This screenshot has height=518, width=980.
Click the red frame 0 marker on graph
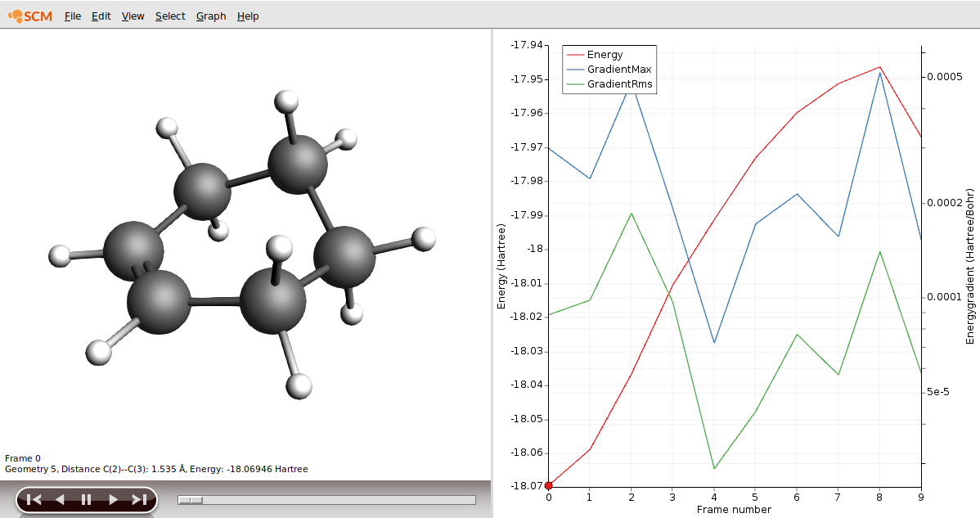pyautogui.click(x=548, y=486)
